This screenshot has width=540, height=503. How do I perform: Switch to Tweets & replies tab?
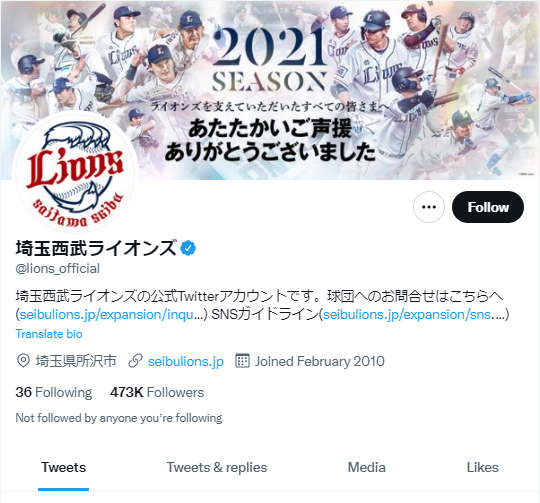(x=217, y=468)
